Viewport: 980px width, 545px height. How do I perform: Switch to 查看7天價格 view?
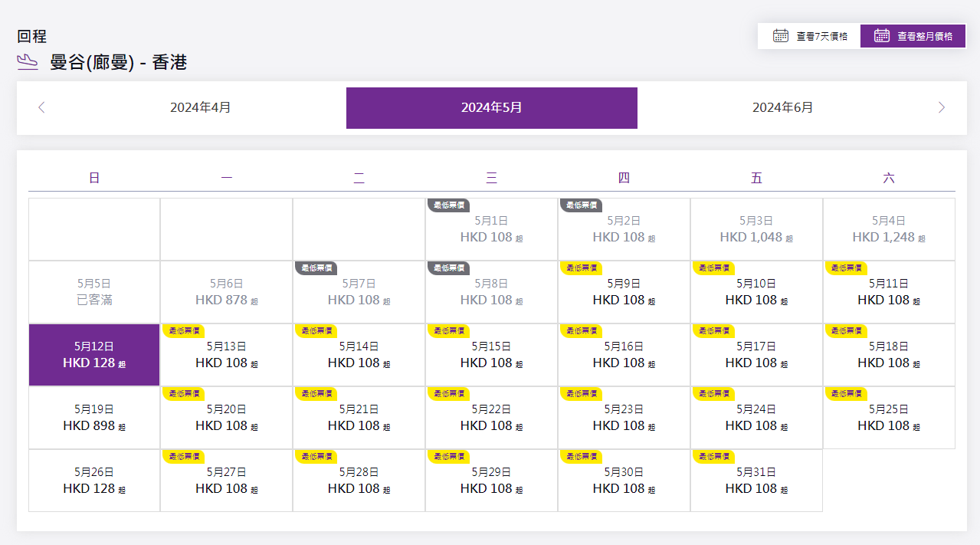coord(809,36)
